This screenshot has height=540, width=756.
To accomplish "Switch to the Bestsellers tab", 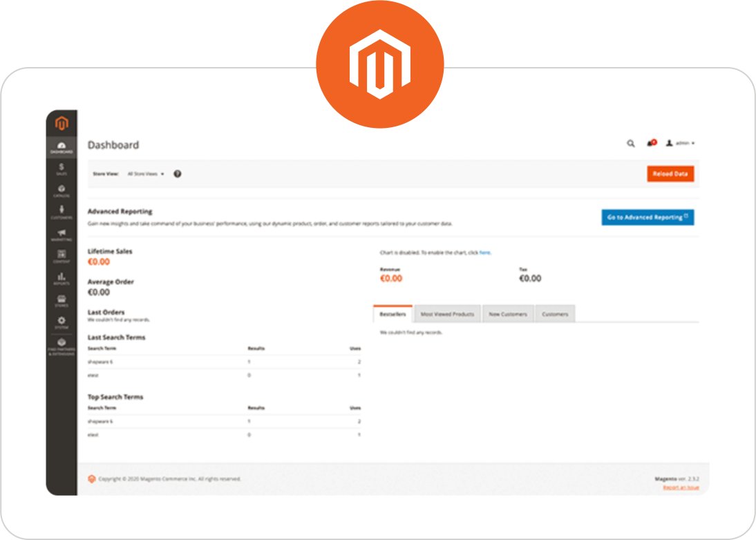I will (393, 314).
